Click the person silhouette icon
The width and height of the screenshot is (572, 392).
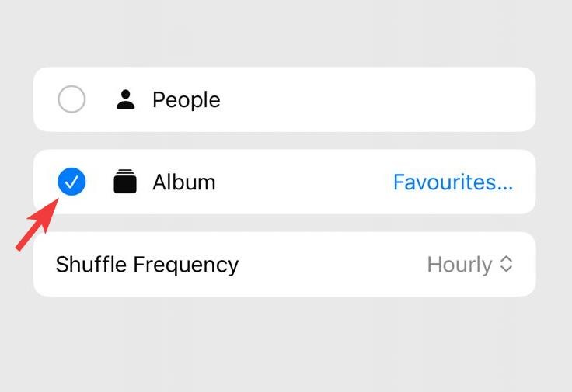pyautogui.click(x=125, y=99)
